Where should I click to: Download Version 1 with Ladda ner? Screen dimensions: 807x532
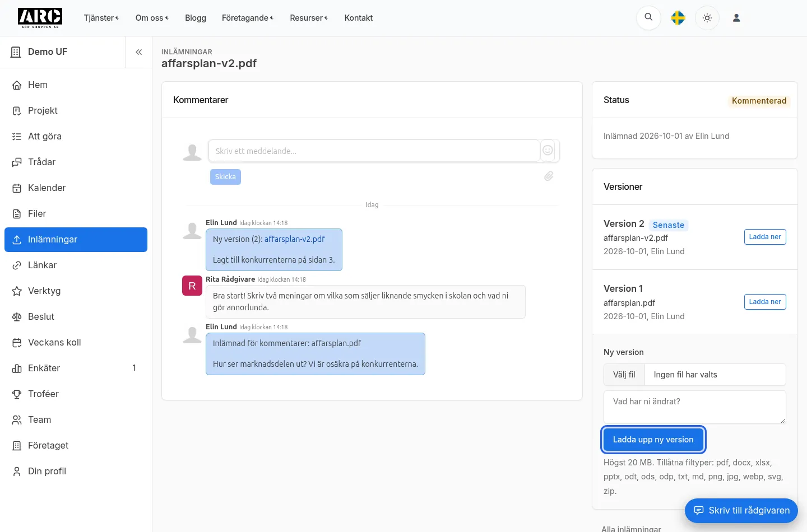(x=765, y=302)
